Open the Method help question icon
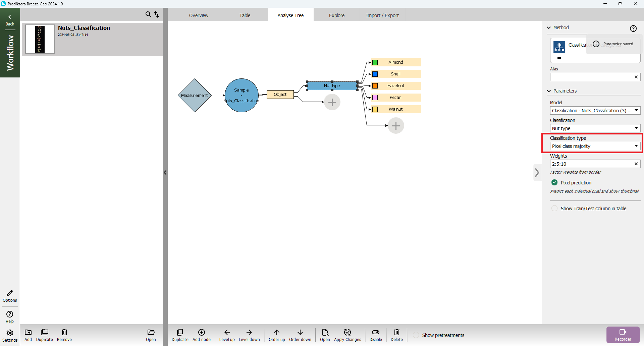The image size is (644, 346). coord(633,28)
